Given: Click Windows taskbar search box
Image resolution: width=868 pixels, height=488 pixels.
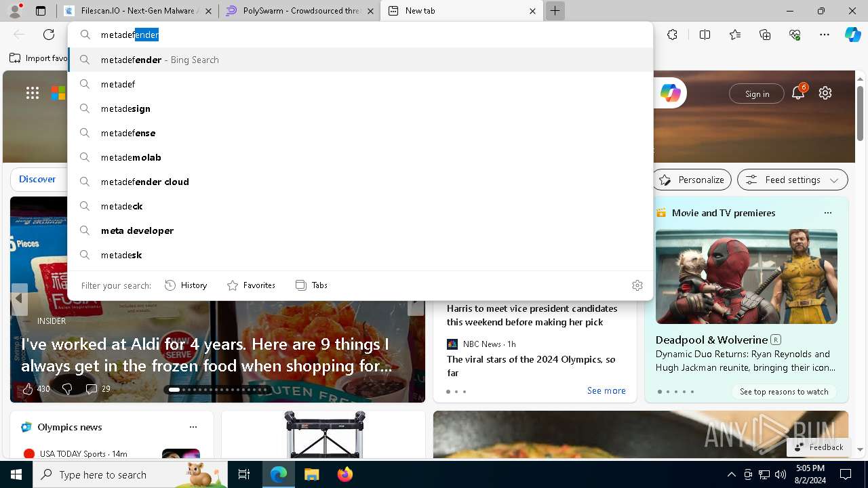Looking at the screenshot, I should 130,475.
